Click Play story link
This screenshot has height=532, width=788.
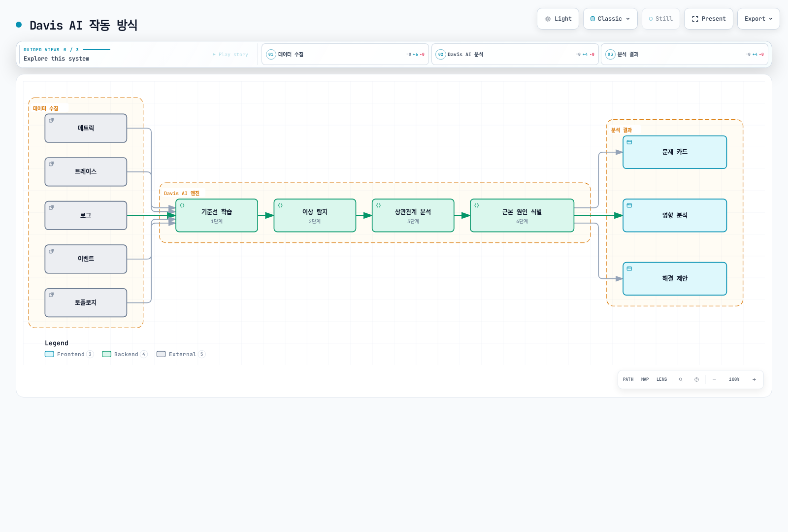click(x=230, y=55)
